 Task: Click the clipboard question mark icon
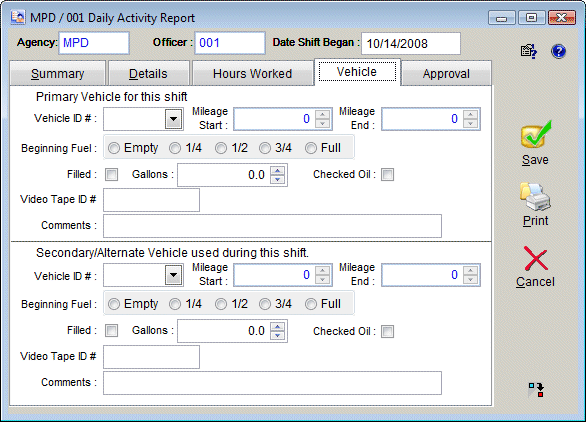(529, 51)
